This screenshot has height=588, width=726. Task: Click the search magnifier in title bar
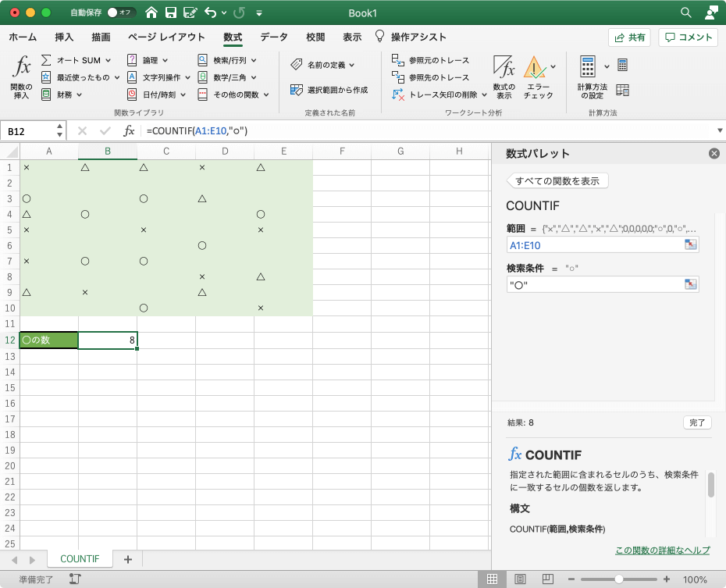click(686, 12)
